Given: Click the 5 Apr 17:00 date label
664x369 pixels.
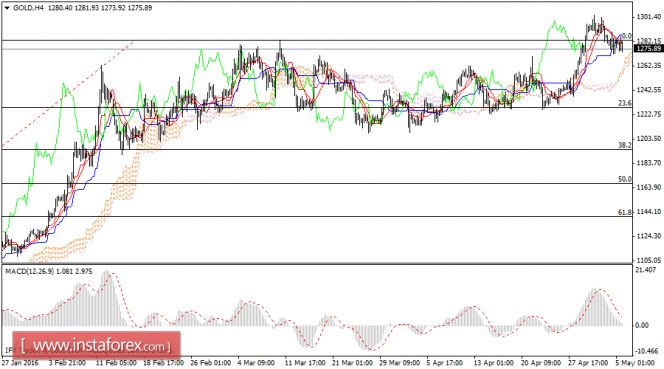Looking at the screenshot, I should 445,363.
